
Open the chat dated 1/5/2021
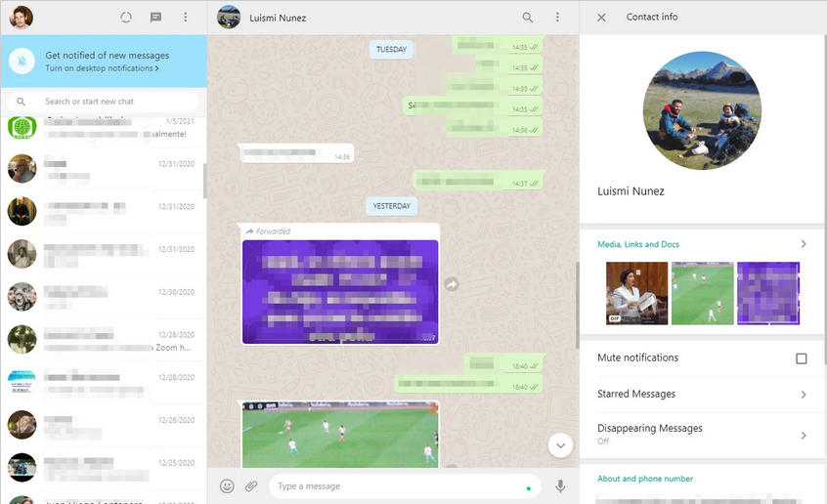point(103,128)
